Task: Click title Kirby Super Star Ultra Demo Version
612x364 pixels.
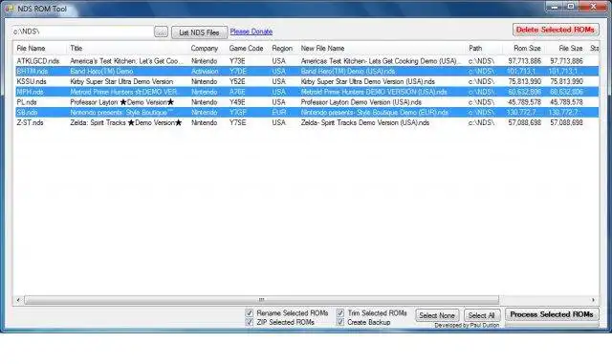Action: point(121,81)
